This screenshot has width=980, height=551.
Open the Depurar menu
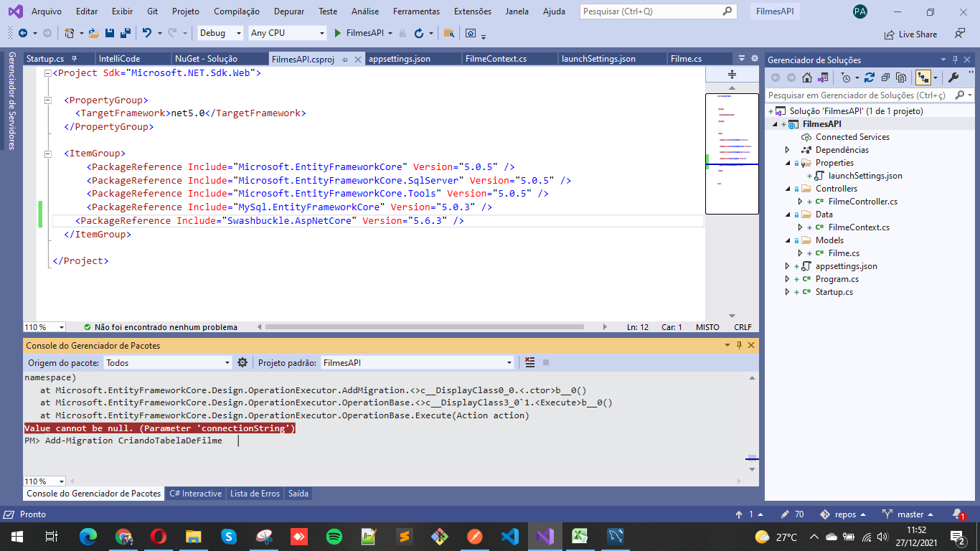[x=289, y=11]
